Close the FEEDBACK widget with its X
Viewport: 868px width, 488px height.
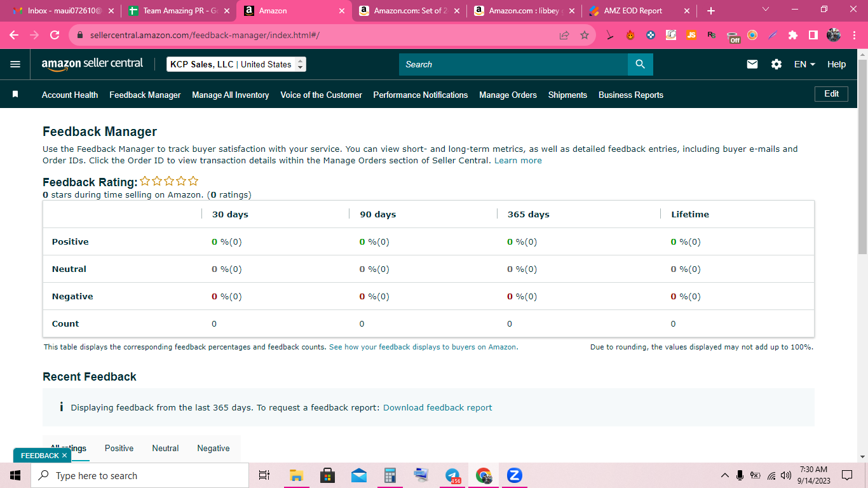click(64, 456)
